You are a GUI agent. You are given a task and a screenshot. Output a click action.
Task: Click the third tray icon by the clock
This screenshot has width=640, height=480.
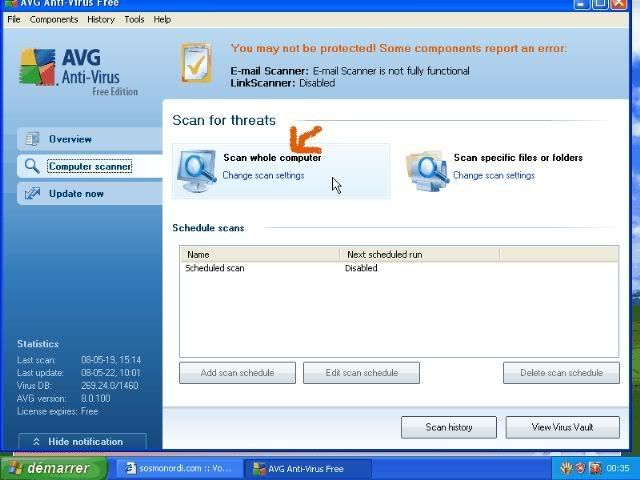point(596,468)
